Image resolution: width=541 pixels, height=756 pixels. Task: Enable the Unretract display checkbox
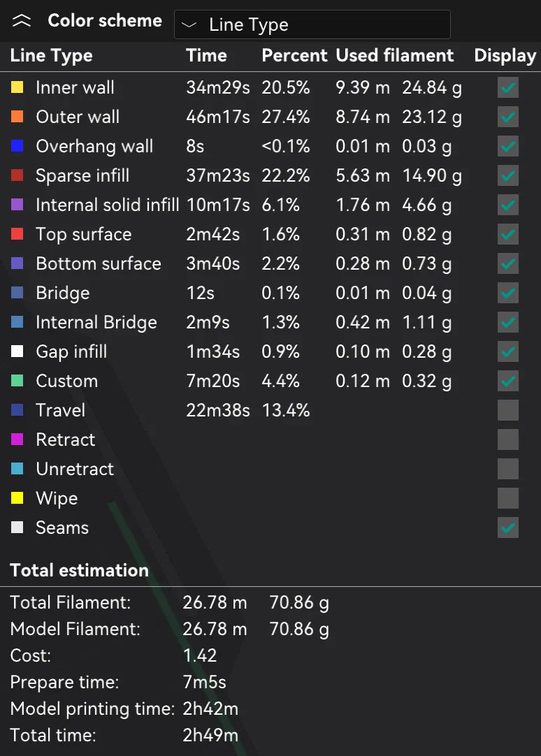coord(508,470)
